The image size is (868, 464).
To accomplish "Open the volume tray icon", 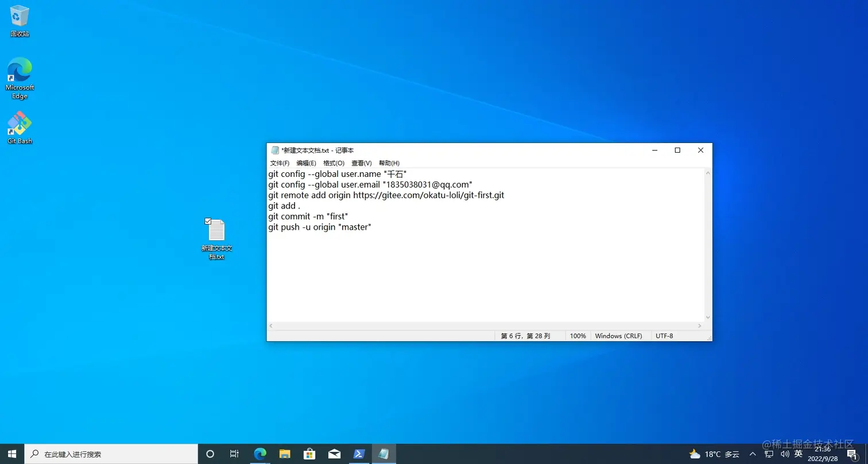I will pyautogui.click(x=785, y=454).
